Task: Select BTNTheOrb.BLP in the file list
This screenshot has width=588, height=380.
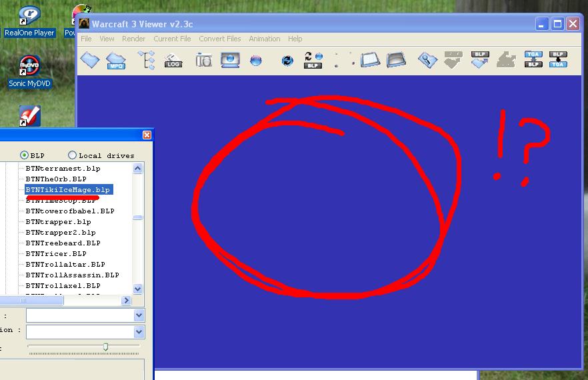Action: (x=56, y=179)
